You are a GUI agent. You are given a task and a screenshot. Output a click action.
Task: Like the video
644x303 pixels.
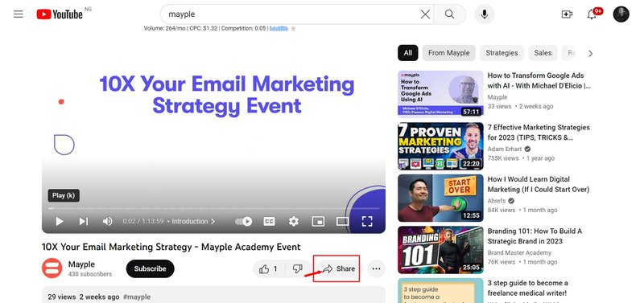pyautogui.click(x=268, y=269)
